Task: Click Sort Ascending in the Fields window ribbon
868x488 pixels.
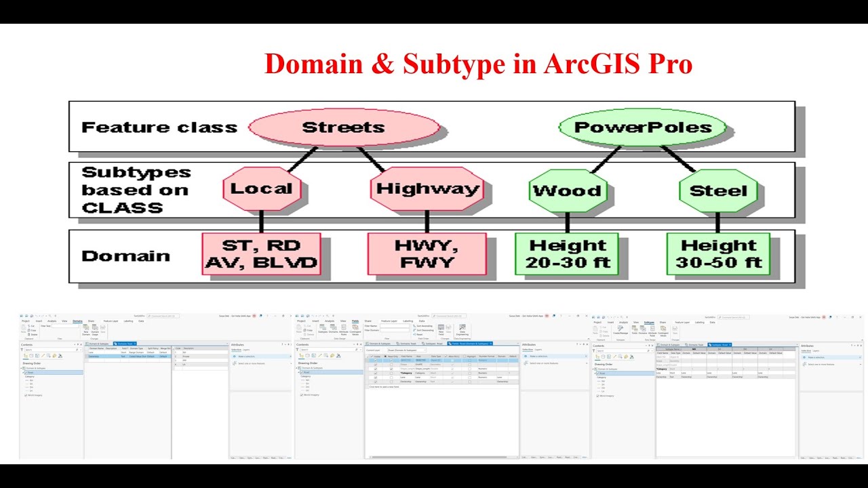Action: tap(423, 326)
